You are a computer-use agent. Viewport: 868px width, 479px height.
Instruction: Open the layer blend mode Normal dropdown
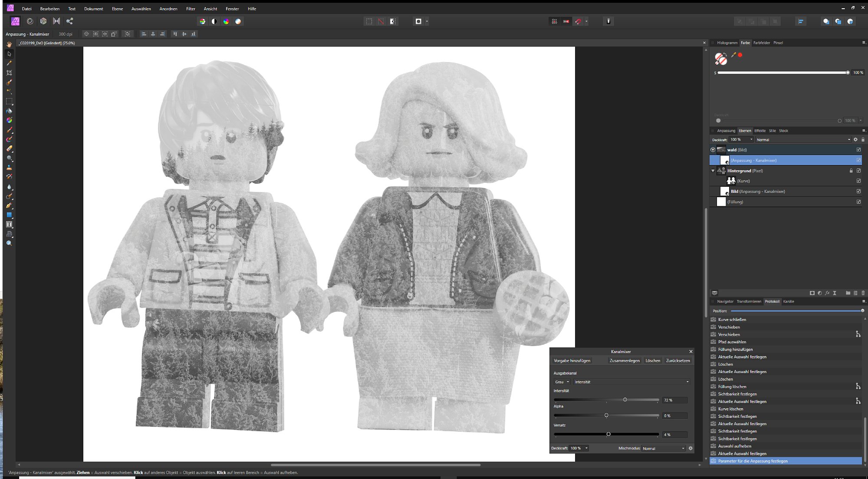tap(802, 140)
